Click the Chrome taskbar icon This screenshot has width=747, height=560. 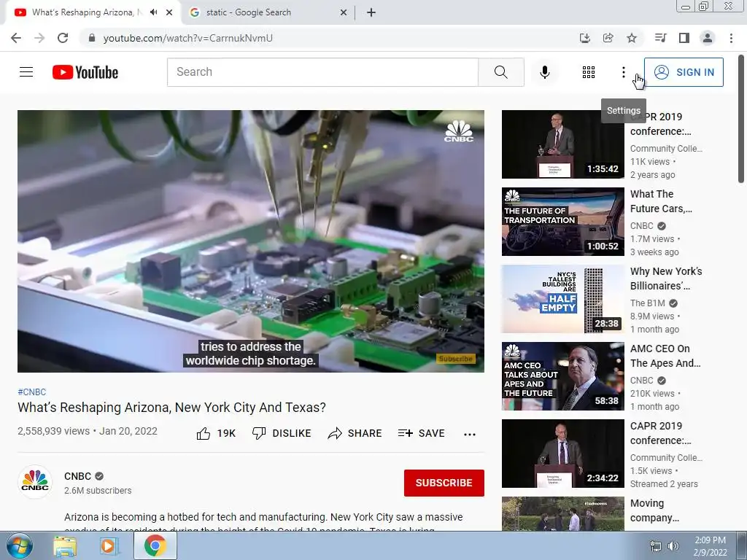(x=155, y=546)
